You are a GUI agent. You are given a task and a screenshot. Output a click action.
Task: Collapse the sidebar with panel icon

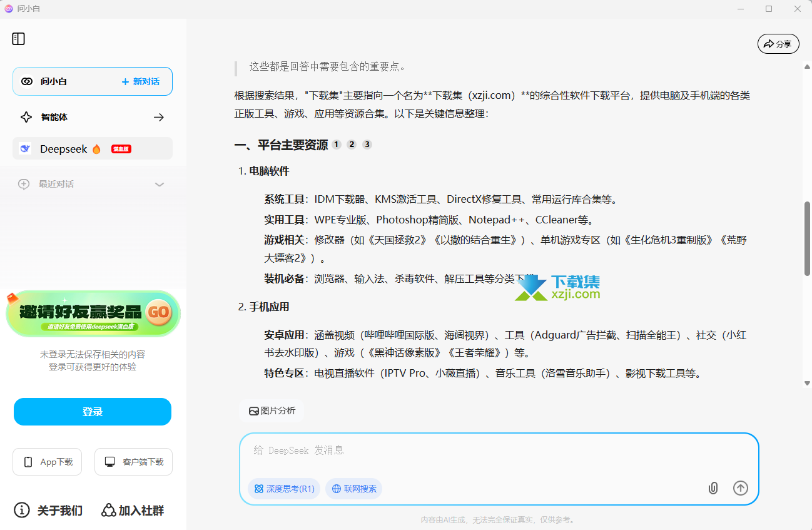pos(18,39)
